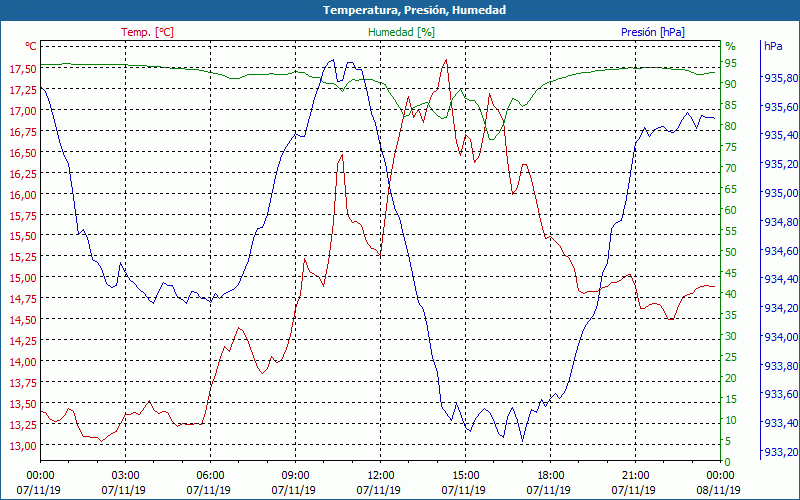This screenshot has width=800, height=500.
Task: Select the green "Humedad [%]" legend label
Action: point(402,32)
